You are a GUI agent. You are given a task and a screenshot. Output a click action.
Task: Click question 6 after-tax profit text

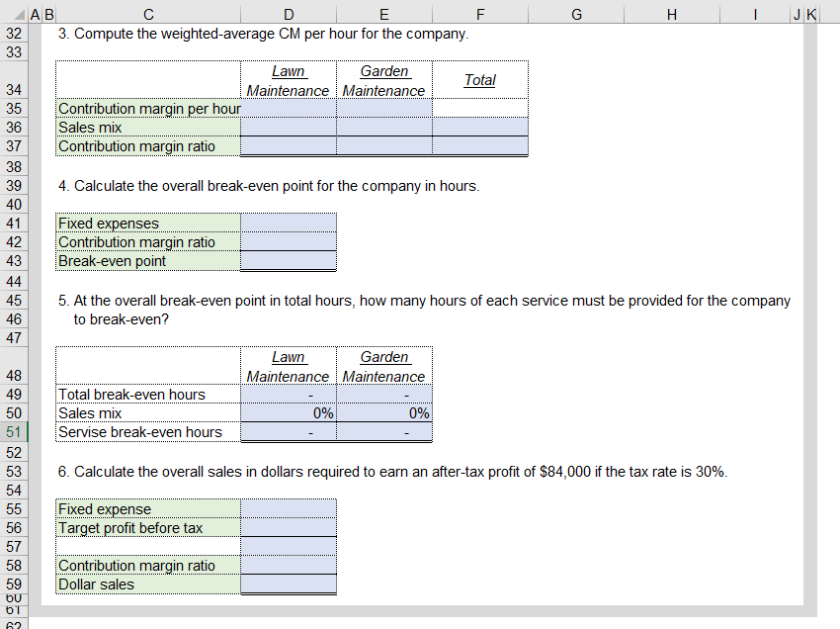[392, 472]
